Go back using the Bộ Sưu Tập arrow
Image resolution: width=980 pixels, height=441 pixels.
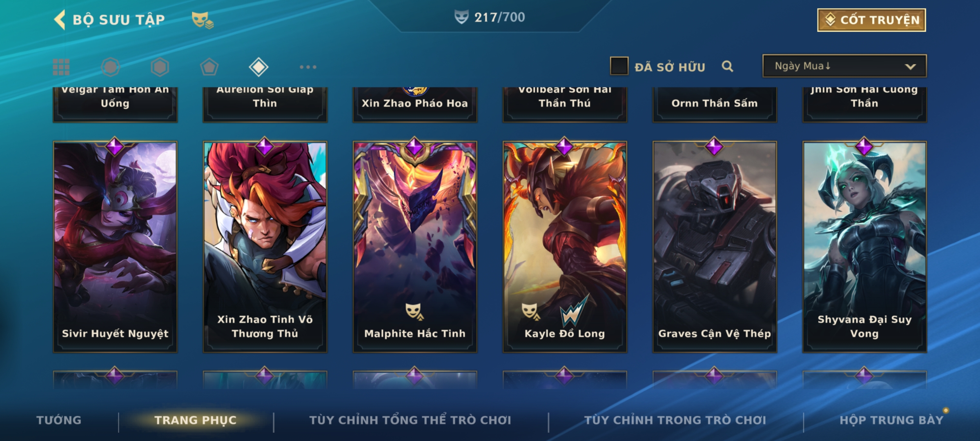pyautogui.click(x=60, y=20)
